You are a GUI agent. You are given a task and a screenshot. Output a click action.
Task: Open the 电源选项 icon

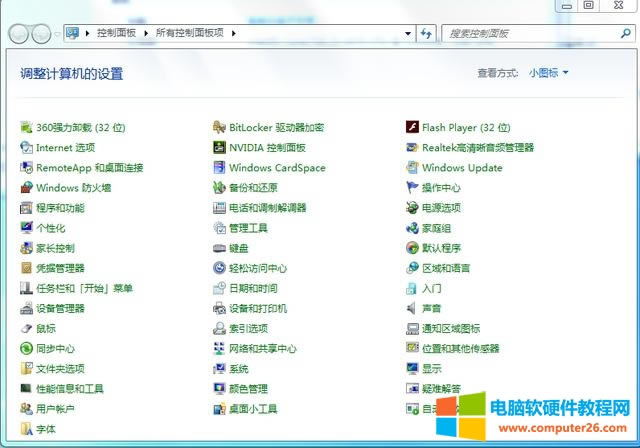412,208
